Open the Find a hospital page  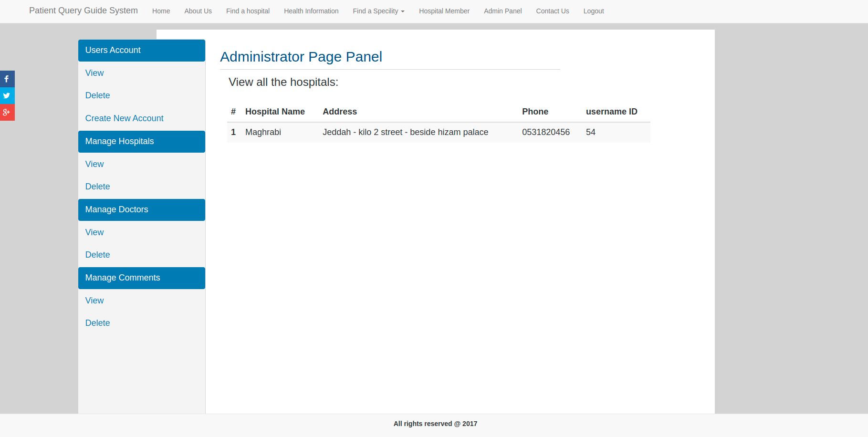coord(248,11)
